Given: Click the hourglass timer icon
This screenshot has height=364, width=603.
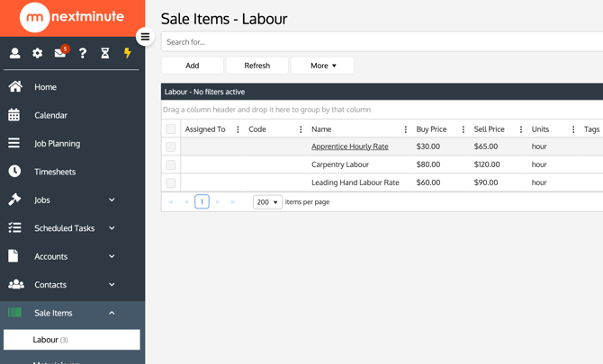Looking at the screenshot, I should coord(105,54).
